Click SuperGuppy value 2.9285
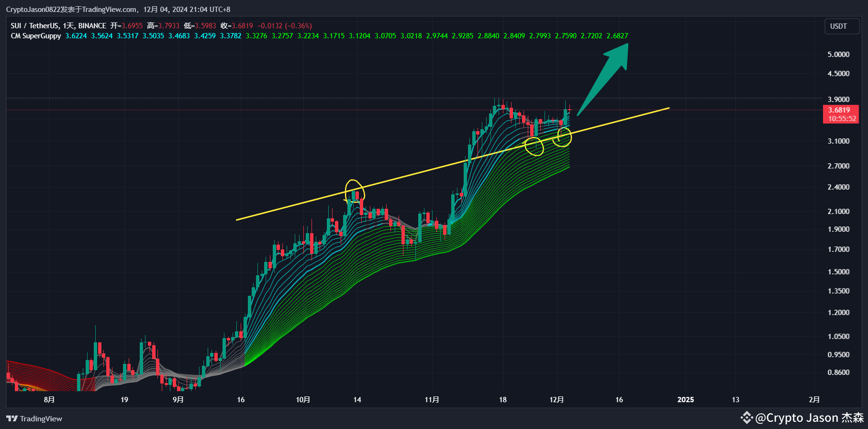The height and width of the screenshot is (429, 868). click(x=463, y=36)
